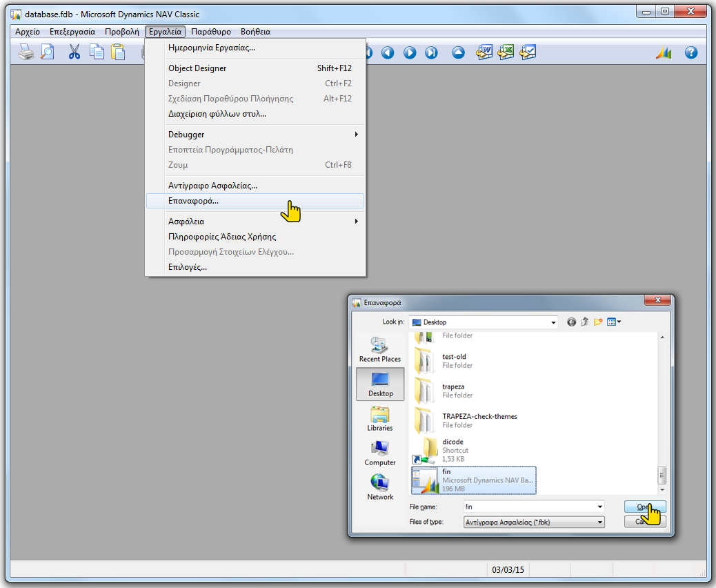The image size is (716, 588).
Task: Expand the view menu dropdown arrow
Action: [619, 322]
